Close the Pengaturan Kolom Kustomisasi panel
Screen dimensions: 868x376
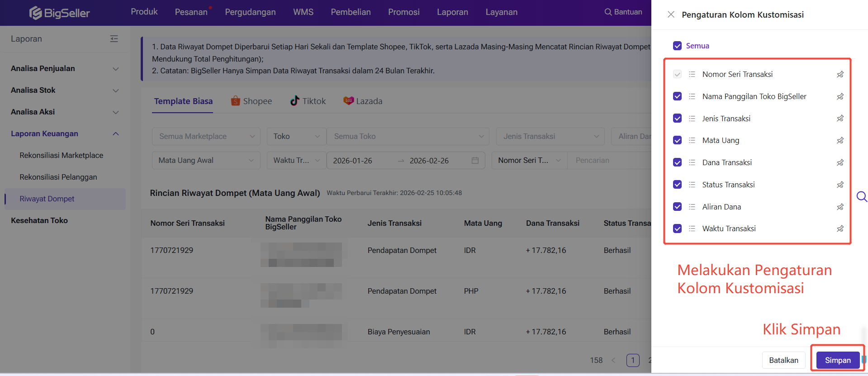[671, 14]
